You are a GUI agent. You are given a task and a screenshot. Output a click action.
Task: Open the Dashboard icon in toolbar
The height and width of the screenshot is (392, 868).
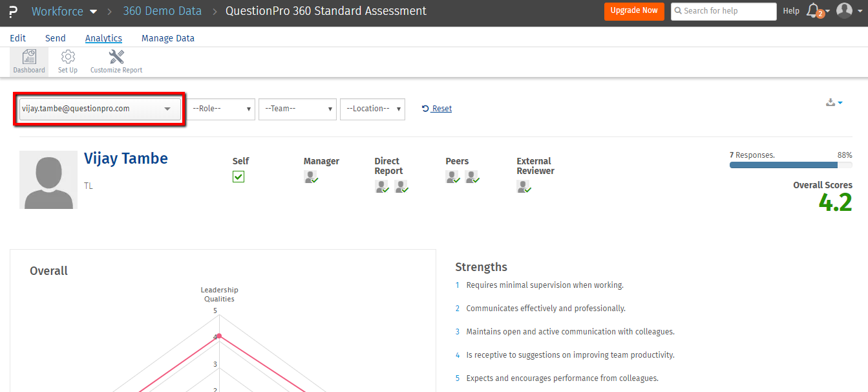(29, 58)
